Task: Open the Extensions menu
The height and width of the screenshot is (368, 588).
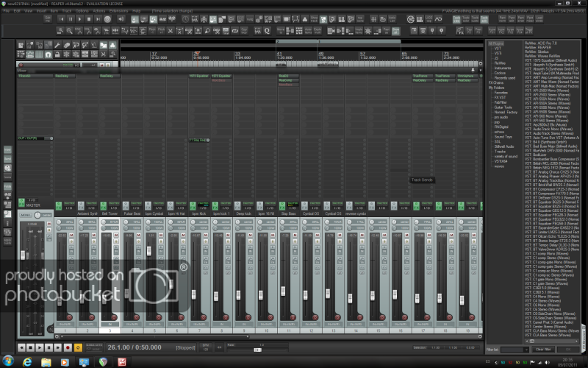Action: [x=118, y=11]
